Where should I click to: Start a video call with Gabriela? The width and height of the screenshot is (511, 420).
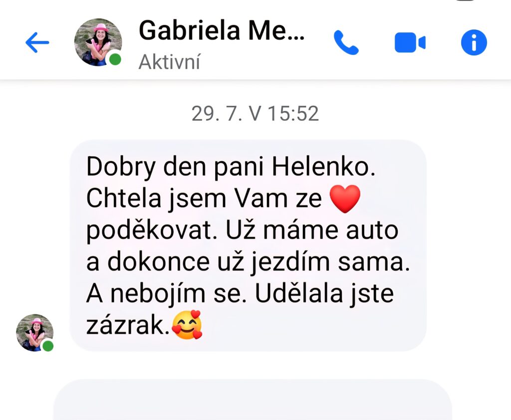pyautogui.click(x=410, y=42)
